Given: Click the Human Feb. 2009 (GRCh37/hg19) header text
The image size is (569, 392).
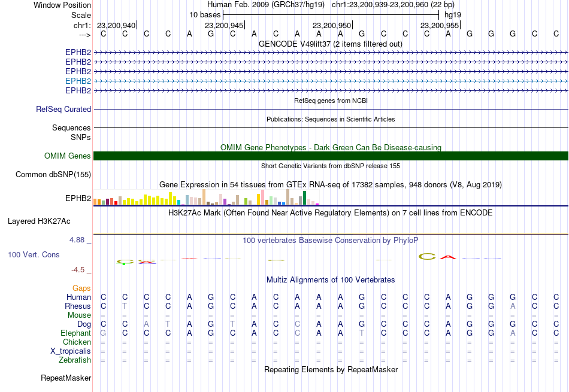Looking at the screenshot, I should [265, 5].
